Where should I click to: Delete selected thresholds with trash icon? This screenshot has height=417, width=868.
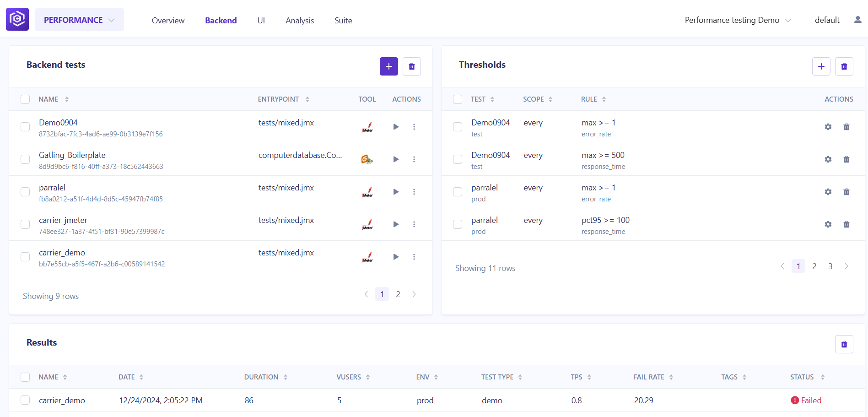(x=844, y=66)
